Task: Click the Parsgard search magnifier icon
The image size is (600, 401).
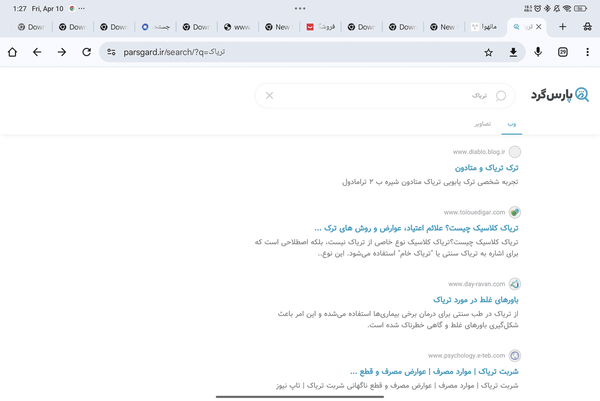Action: coord(502,96)
